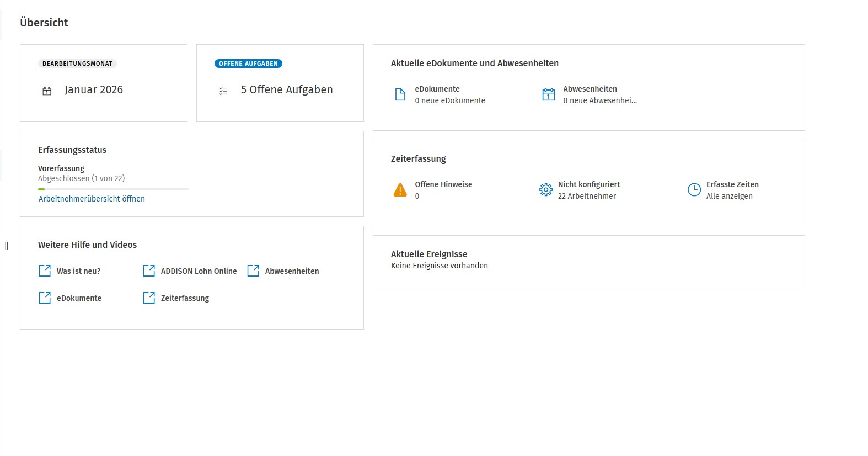
Task: Click the external link icon for Zeiterfassung help
Action: [149, 298]
